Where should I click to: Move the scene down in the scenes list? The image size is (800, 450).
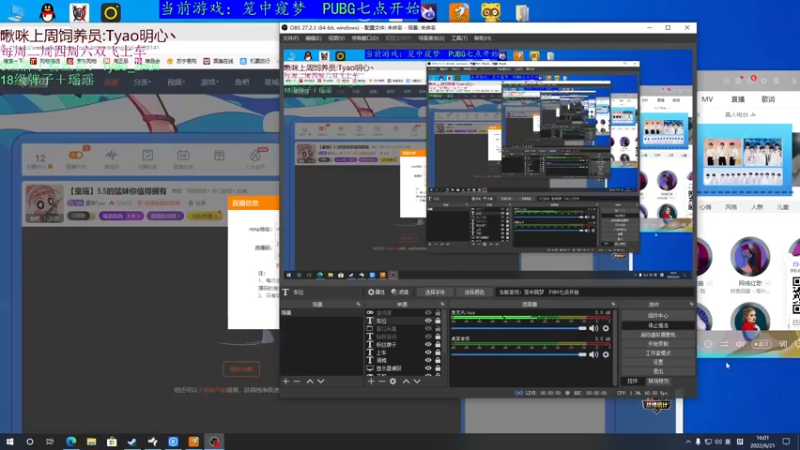pos(321,381)
